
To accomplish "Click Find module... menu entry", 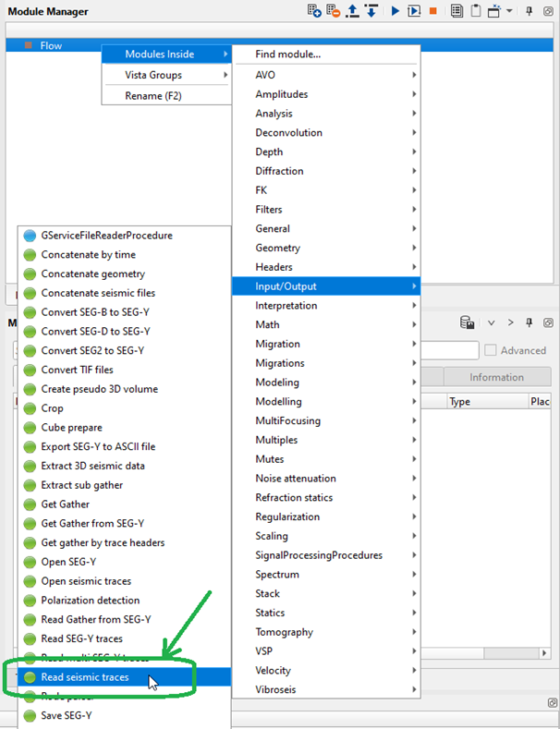I will (x=326, y=54).
